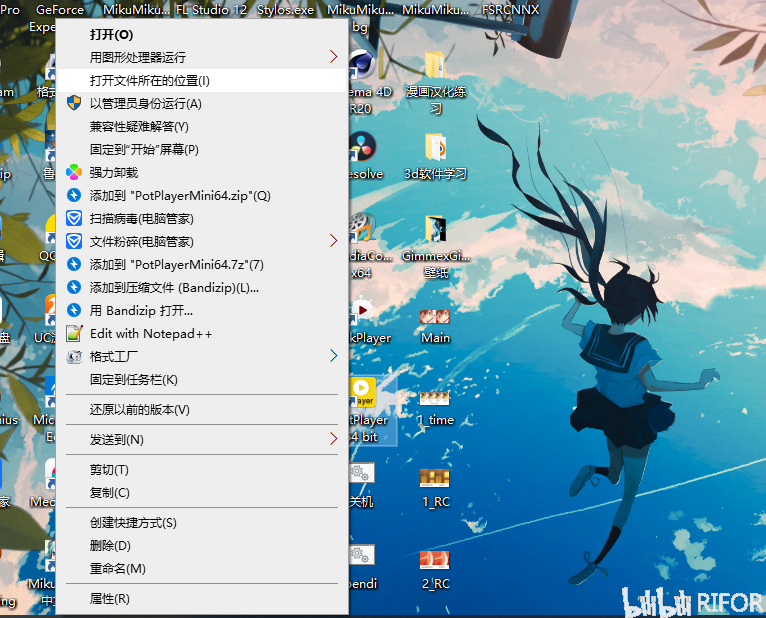Select 扫描病毒(电脑管家)

point(201,218)
